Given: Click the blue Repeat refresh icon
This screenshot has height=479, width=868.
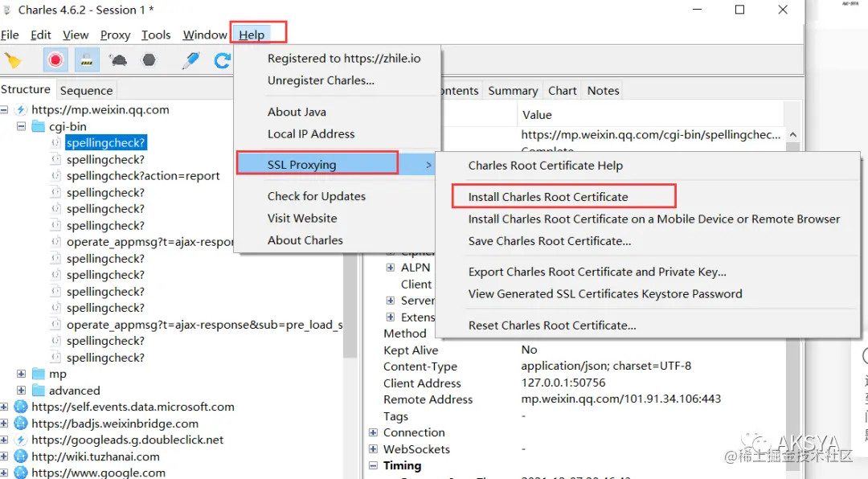Looking at the screenshot, I should coord(222,60).
